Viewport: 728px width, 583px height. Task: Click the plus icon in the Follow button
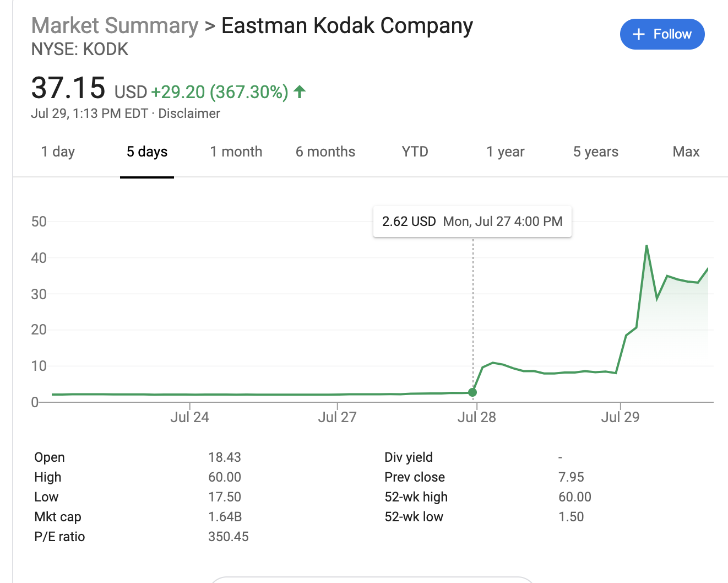pyautogui.click(x=638, y=35)
